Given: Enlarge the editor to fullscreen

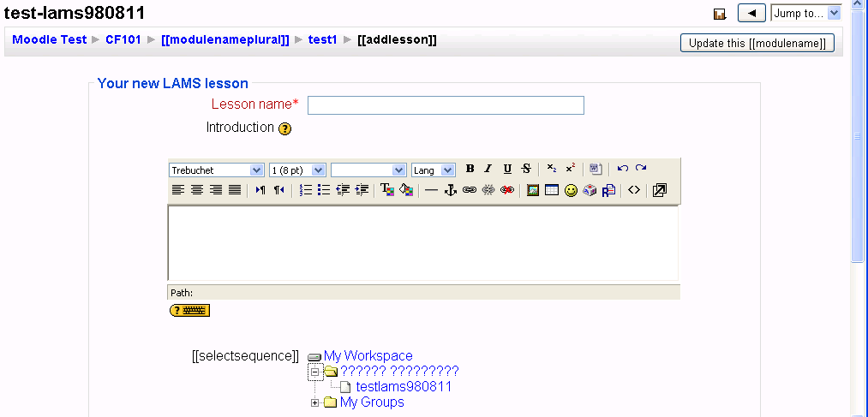Looking at the screenshot, I should pos(659,190).
